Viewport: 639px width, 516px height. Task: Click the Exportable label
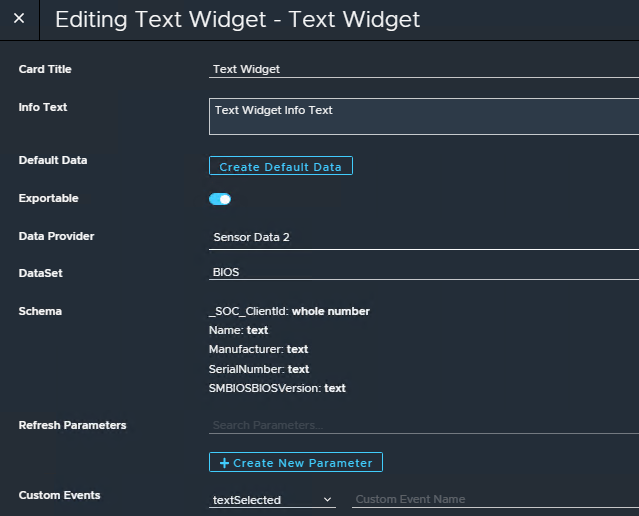(x=48, y=198)
